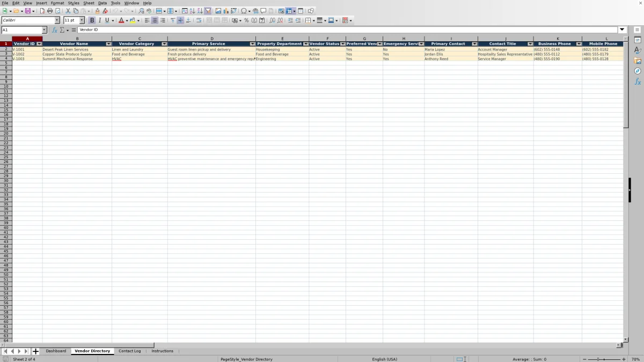Open the Format menu
This screenshot has width=644, height=362.
pos(57,3)
